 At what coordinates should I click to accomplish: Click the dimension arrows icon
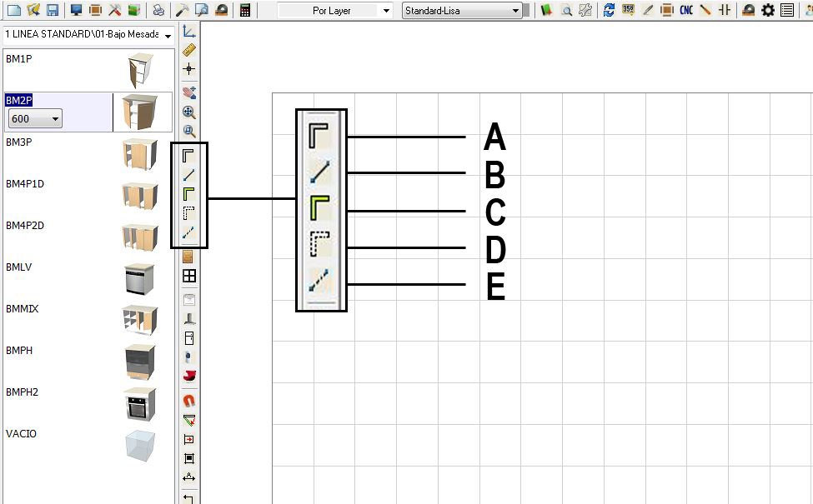[189, 477]
